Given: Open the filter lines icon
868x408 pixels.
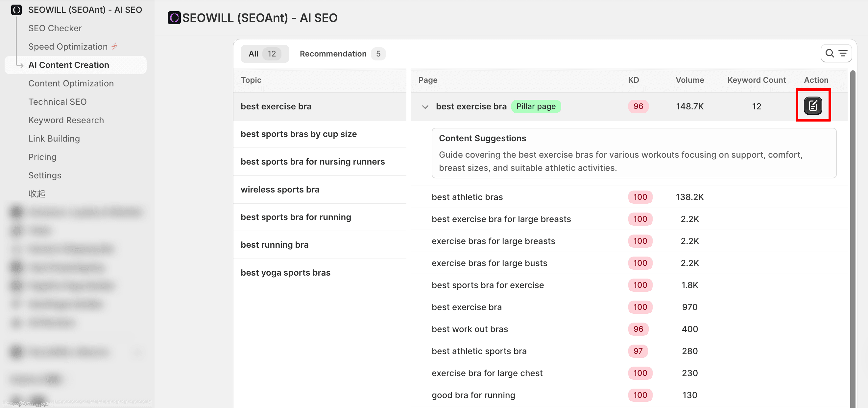Looking at the screenshot, I should (x=843, y=53).
